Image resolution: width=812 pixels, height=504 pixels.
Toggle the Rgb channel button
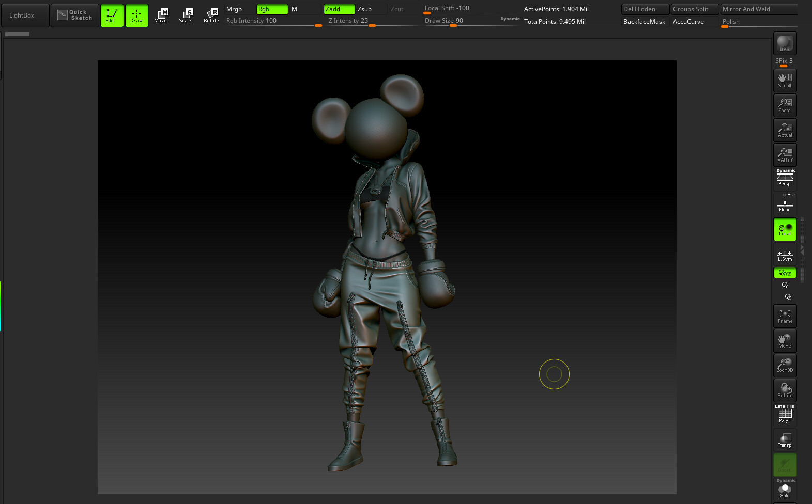272,9
